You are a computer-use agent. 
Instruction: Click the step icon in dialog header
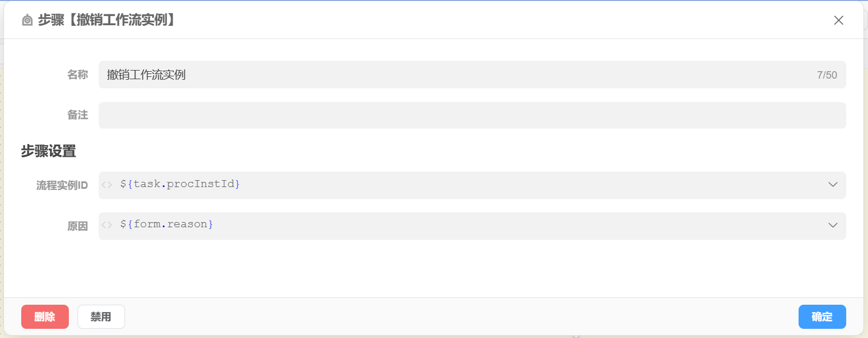pos(27,21)
